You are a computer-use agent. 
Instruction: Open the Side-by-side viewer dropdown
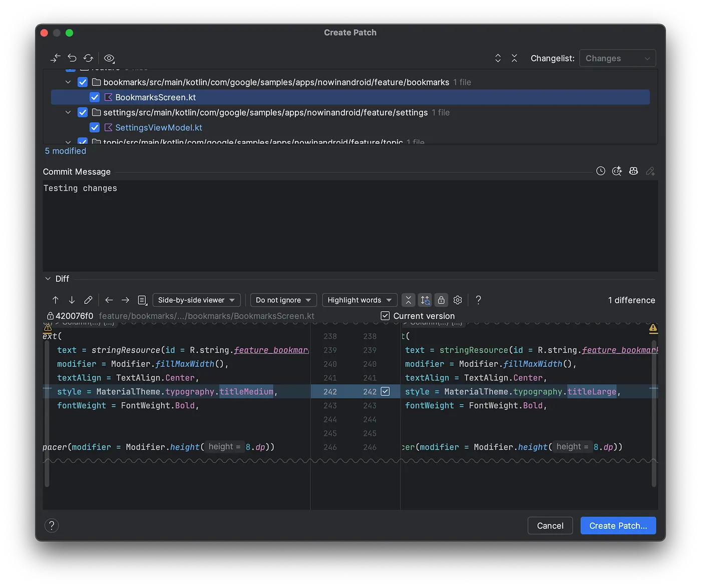(196, 300)
